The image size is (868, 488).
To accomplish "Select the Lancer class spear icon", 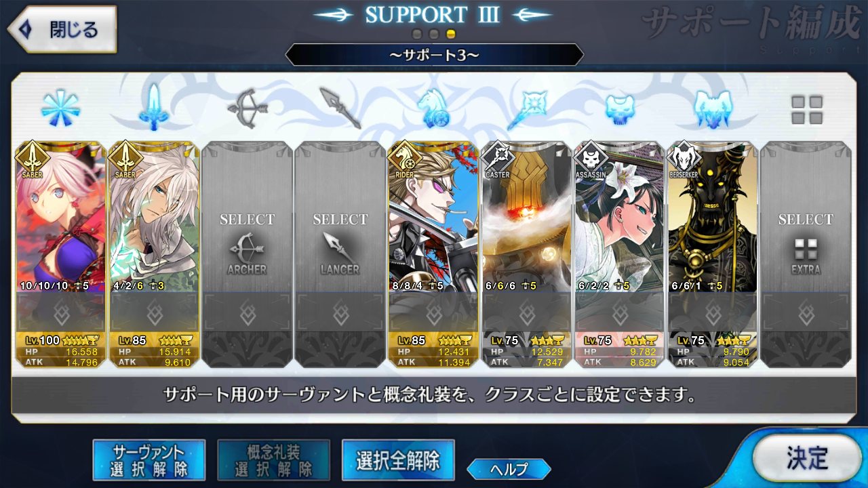I will coord(340,108).
